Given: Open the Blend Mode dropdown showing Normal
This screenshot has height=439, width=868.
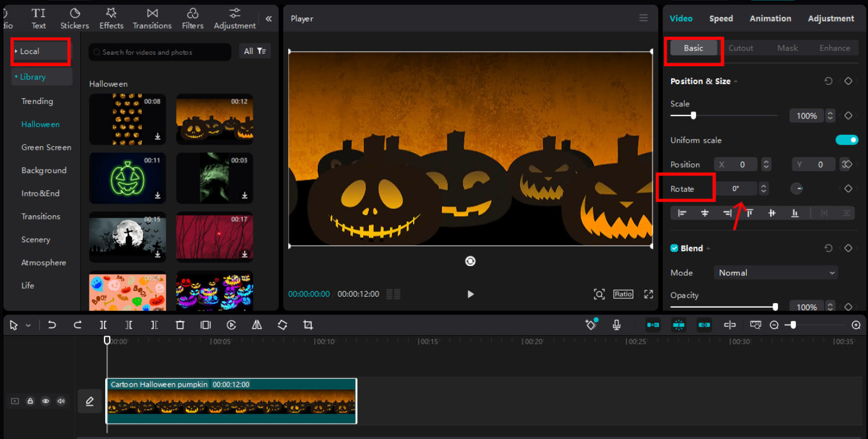Looking at the screenshot, I should pyautogui.click(x=775, y=272).
